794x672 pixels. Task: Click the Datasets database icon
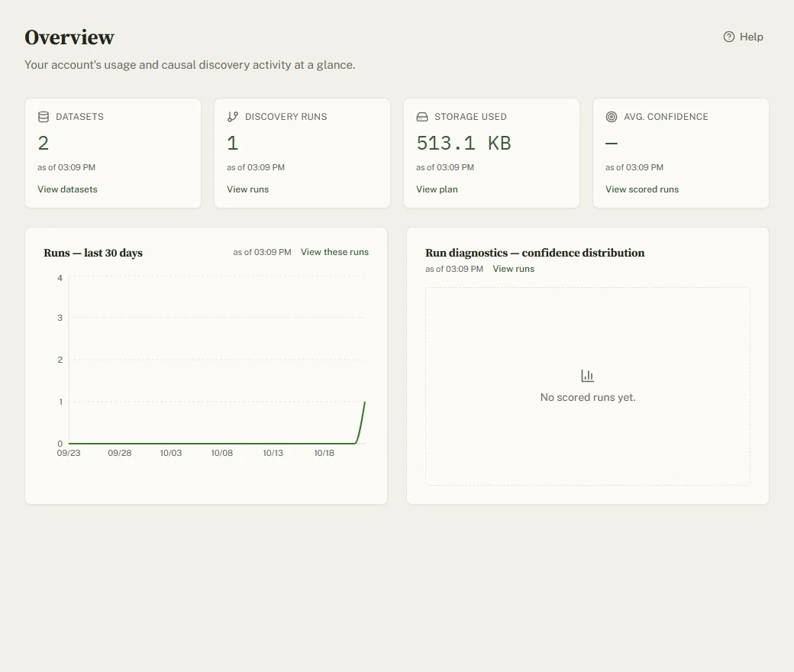[x=44, y=117]
